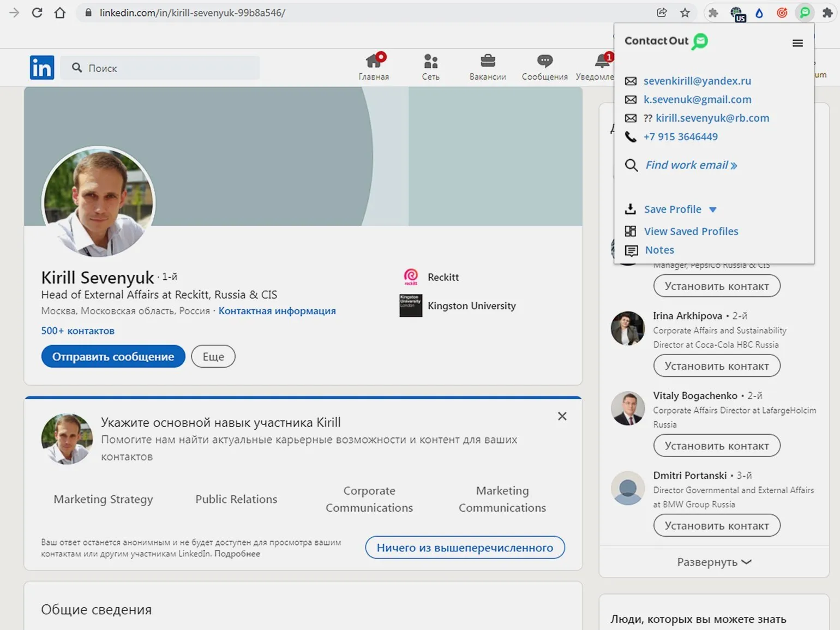
Task: Open View Saved Profiles
Action: coord(691,231)
